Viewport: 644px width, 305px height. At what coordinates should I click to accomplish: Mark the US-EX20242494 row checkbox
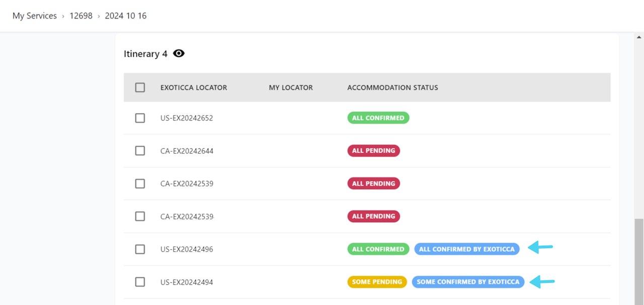[x=140, y=282]
